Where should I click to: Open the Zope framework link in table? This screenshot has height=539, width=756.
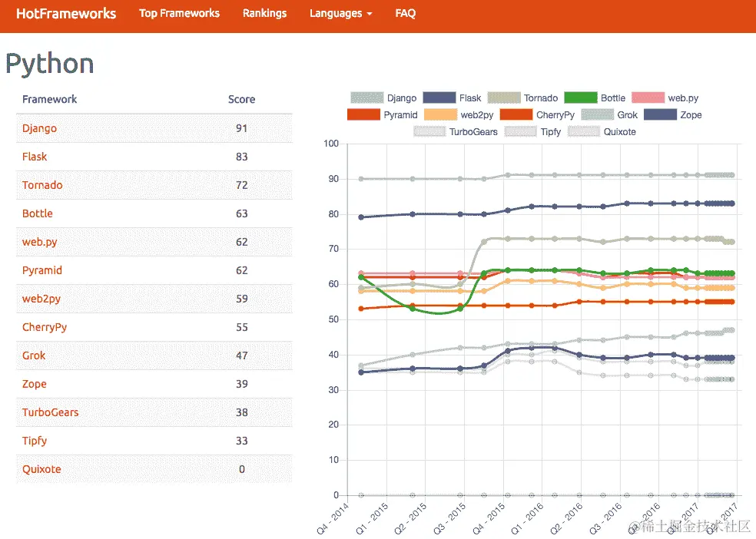click(x=35, y=385)
